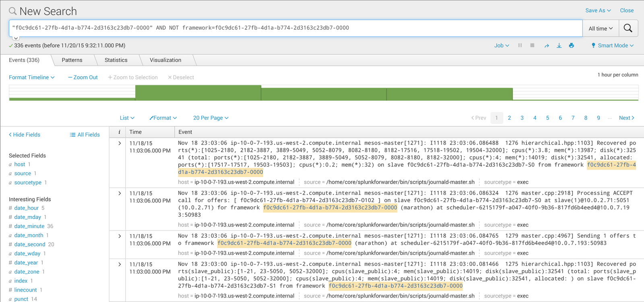Select the host selected field

(20, 164)
